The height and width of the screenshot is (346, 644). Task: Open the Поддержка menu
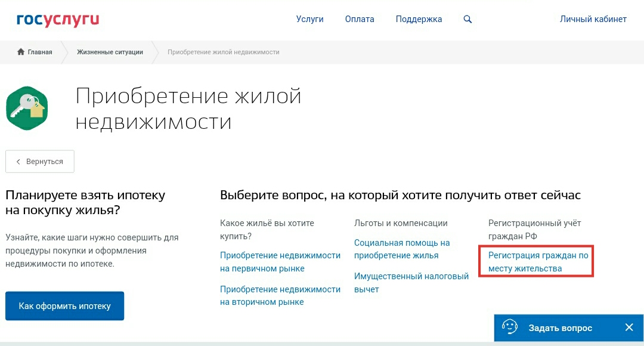click(x=419, y=19)
